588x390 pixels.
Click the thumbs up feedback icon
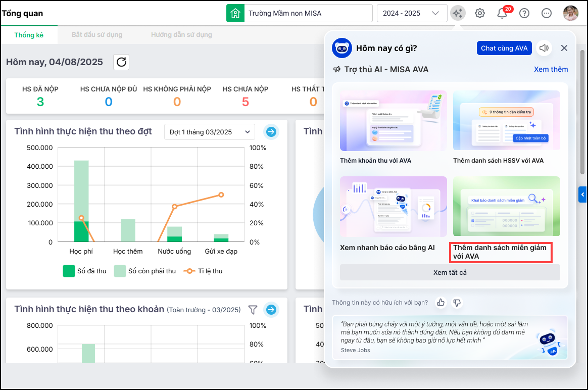click(441, 303)
